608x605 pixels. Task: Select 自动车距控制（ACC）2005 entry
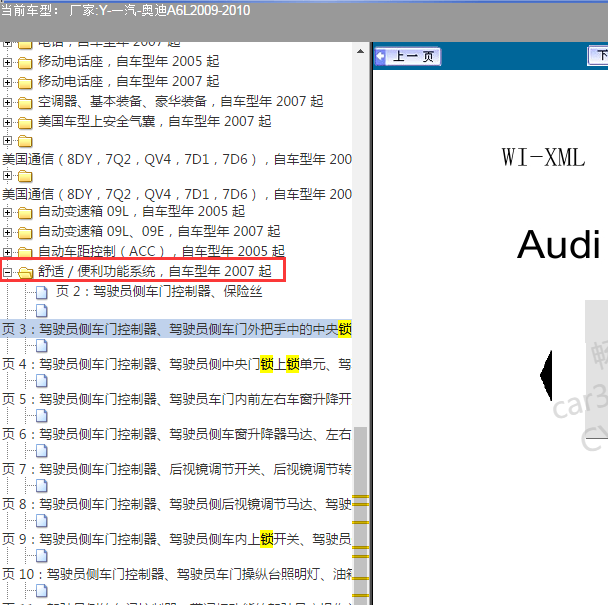coord(161,252)
